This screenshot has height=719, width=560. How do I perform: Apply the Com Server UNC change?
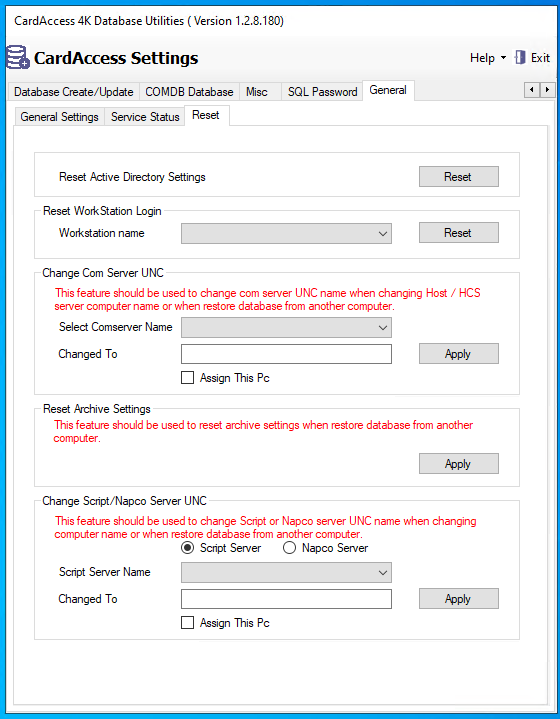coord(459,354)
